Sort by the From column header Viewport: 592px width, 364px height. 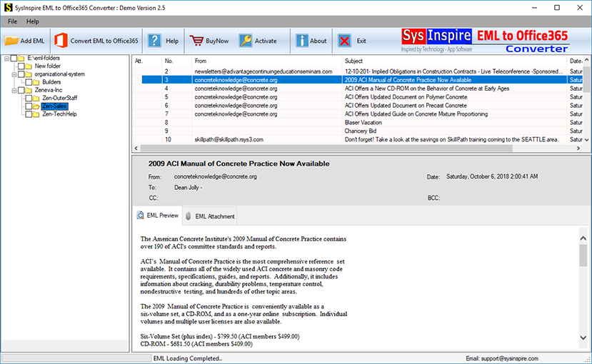(x=266, y=61)
